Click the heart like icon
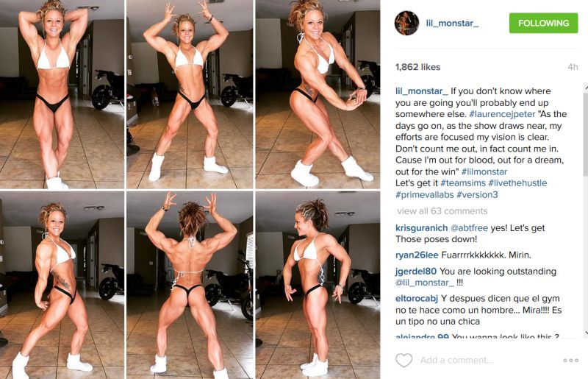 tap(404, 360)
